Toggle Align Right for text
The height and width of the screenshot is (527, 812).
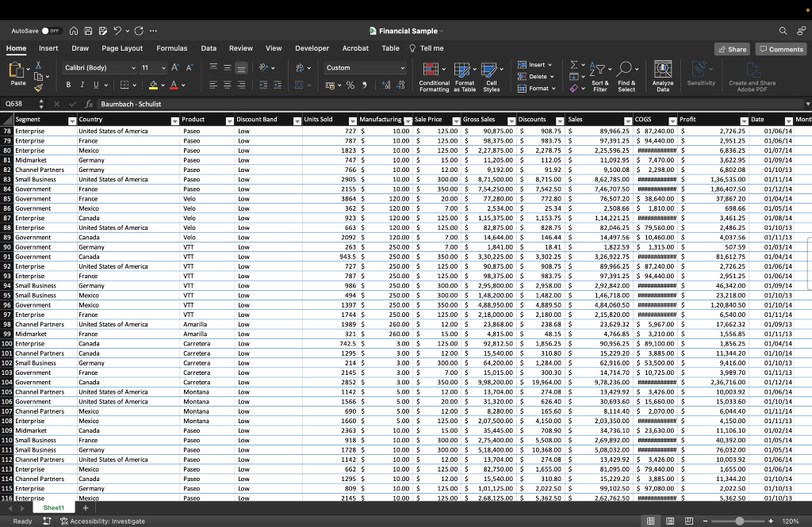click(x=241, y=85)
